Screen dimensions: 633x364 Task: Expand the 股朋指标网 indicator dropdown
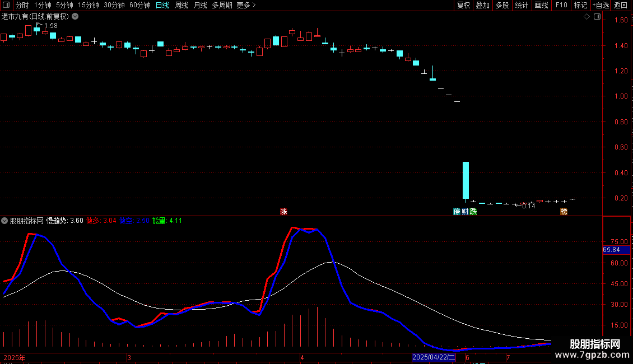[x=4, y=221]
